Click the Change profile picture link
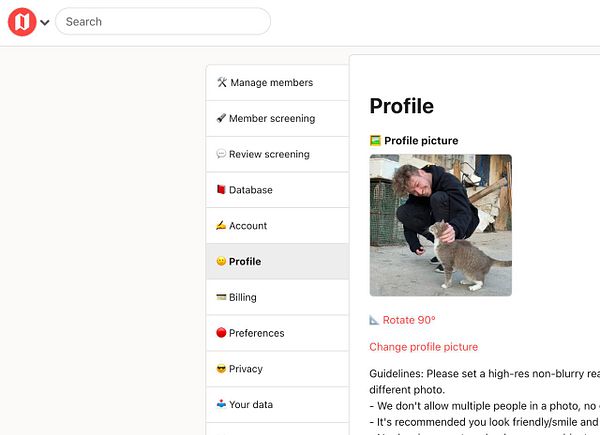This screenshot has height=435, width=600. click(x=423, y=347)
